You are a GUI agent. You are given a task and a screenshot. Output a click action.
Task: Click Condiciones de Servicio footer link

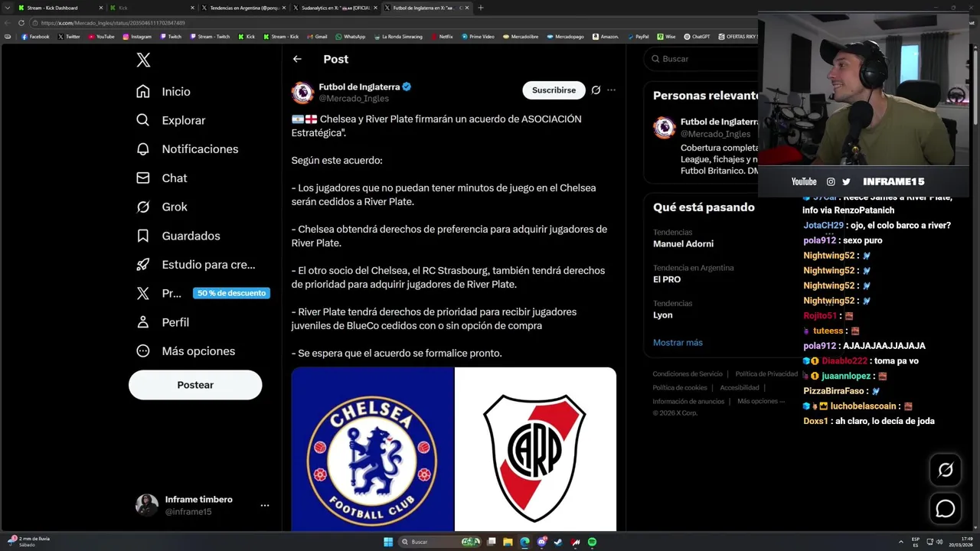[x=688, y=374]
